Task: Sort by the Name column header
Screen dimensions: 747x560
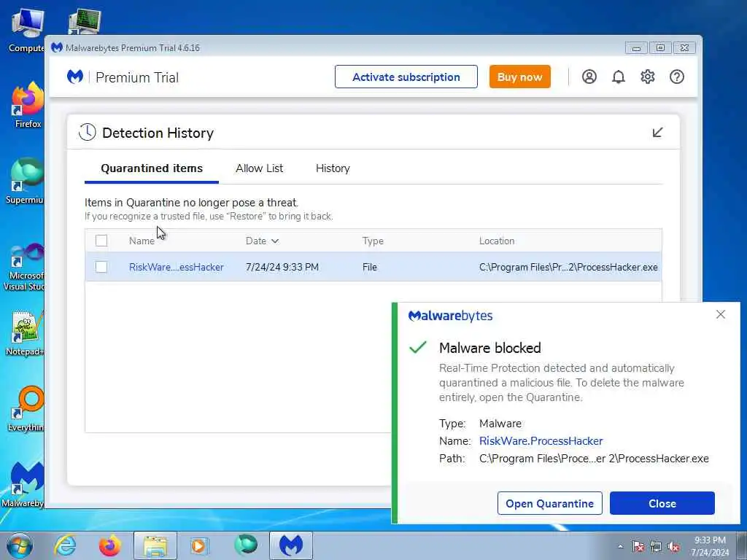Action: pos(142,241)
